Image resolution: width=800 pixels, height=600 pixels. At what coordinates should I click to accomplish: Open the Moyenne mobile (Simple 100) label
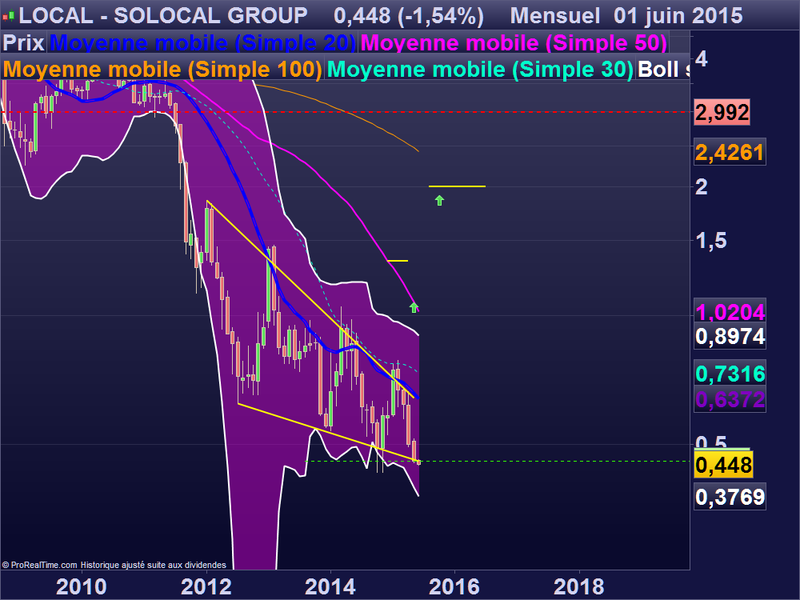coord(162,70)
